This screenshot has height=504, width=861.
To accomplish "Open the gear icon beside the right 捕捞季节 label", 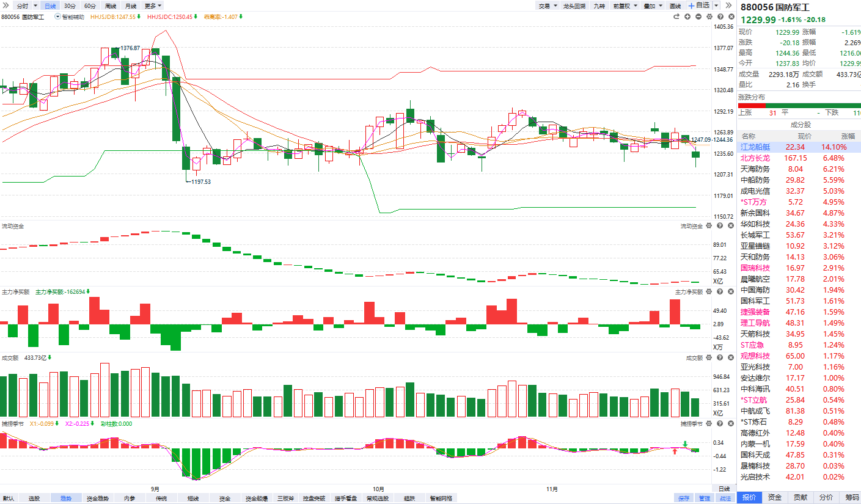I will tap(709, 423).
